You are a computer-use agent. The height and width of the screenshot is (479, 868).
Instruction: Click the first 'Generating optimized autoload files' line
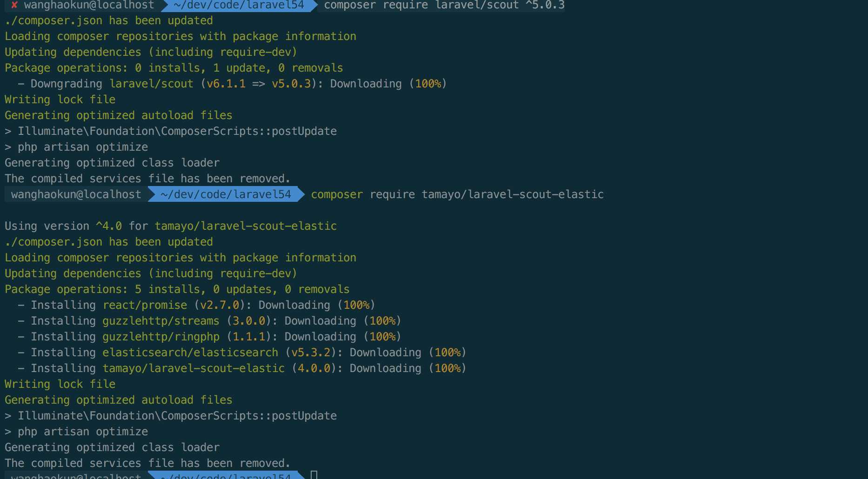click(x=119, y=115)
